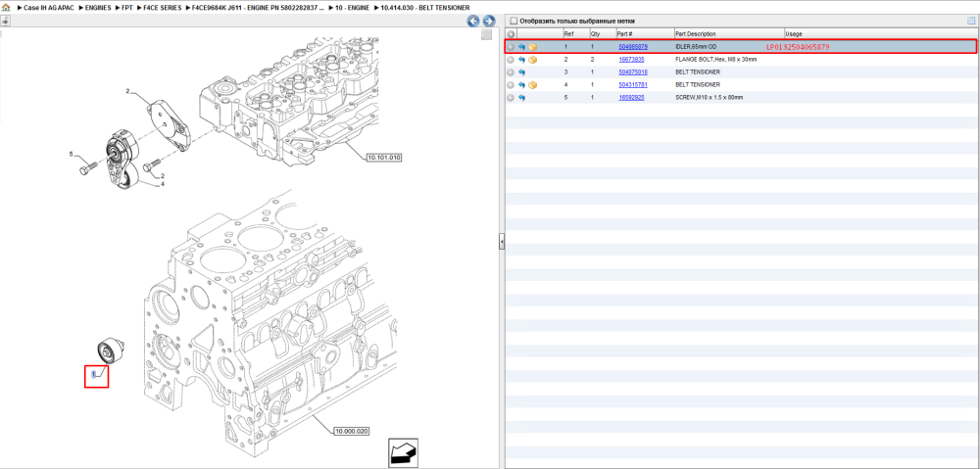The width and height of the screenshot is (980, 469).
Task: Click the circle icon in the 504075010 row
Action: (x=511, y=72)
